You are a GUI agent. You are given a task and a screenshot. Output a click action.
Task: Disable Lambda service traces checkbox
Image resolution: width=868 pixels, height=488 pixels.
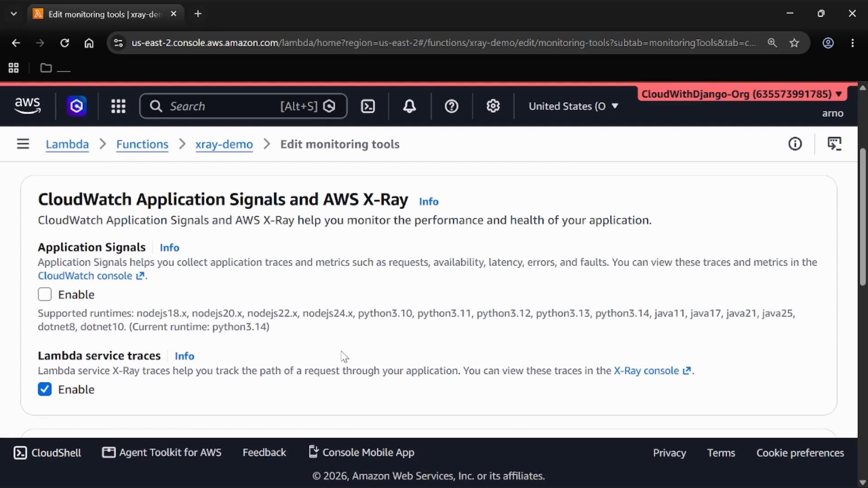(45, 389)
